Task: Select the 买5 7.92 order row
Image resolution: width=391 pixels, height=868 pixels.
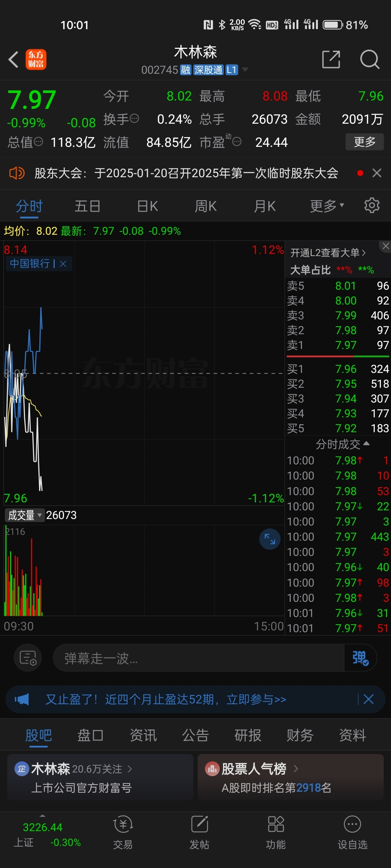Action: [x=338, y=428]
